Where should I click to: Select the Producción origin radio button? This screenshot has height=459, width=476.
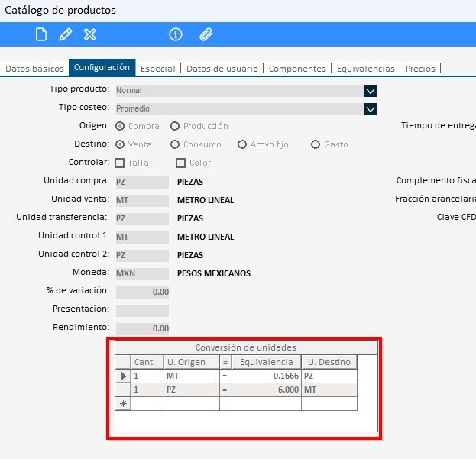(x=175, y=126)
